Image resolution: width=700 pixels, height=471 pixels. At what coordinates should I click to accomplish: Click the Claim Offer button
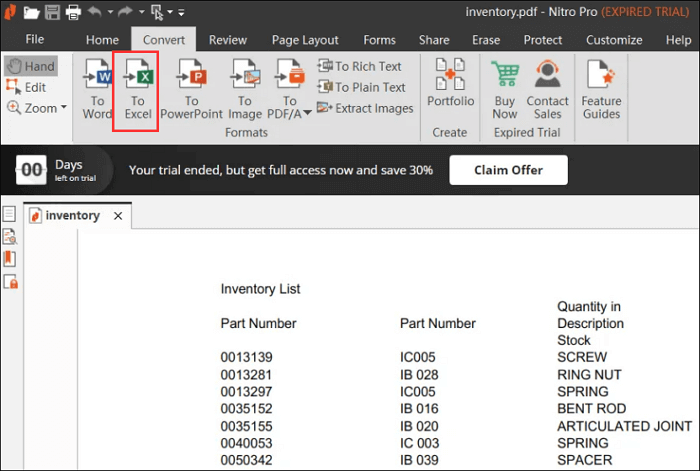pyautogui.click(x=508, y=170)
